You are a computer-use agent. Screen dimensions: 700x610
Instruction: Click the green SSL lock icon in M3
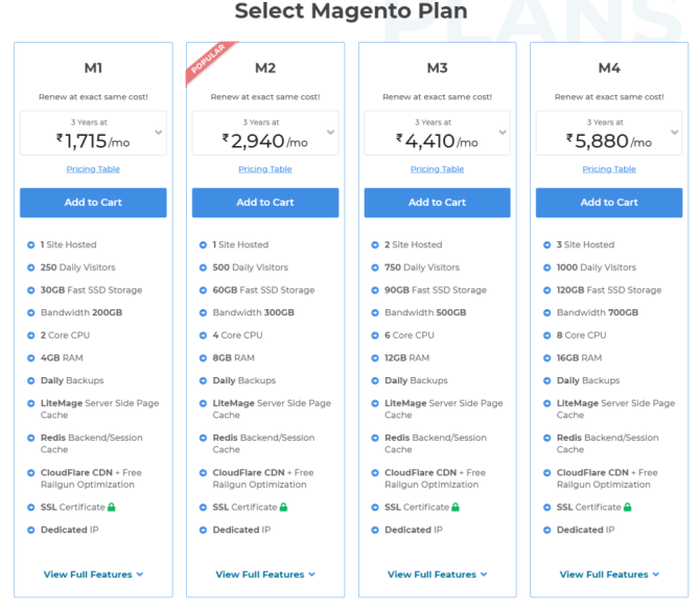455,507
